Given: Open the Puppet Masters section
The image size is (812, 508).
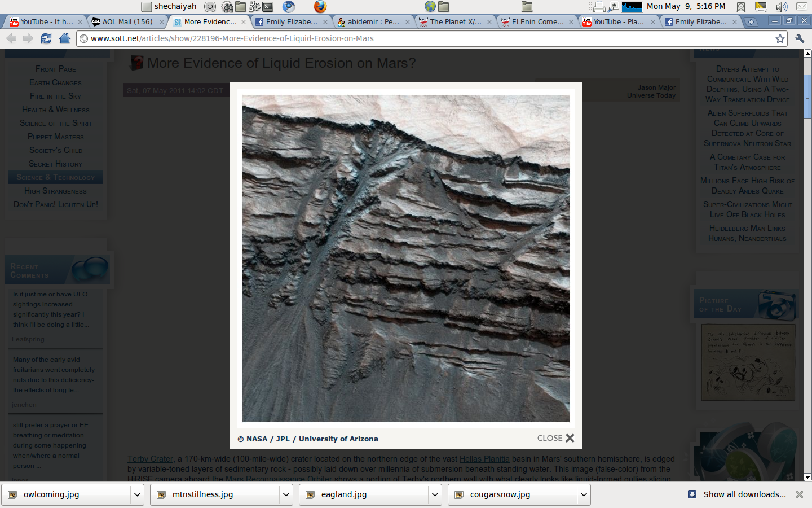Looking at the screenshot, I should point(56,137).
